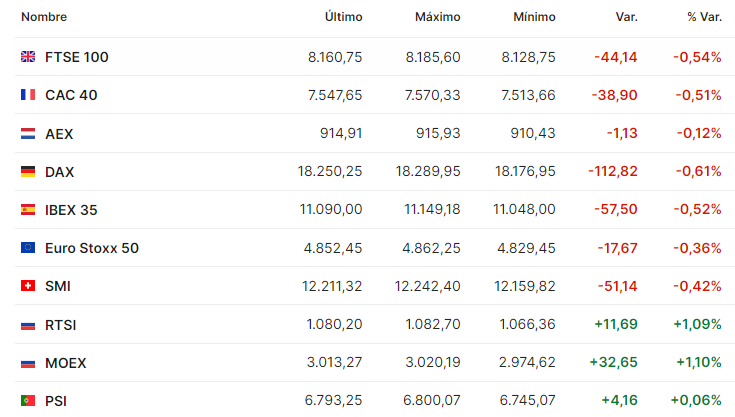The width and height of the screenshot is (735, 417).
Task: Open the FTSE 100 index link
Action: click(x=76, y=57)
